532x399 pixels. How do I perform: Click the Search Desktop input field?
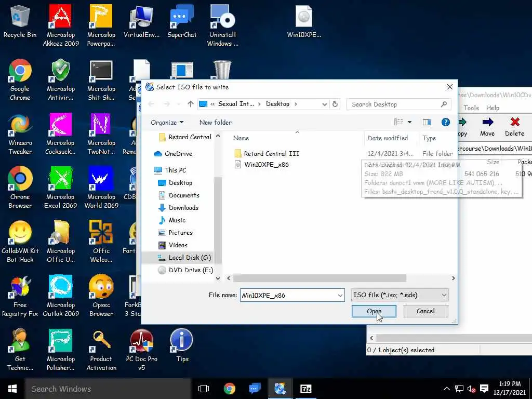[399, 104]
